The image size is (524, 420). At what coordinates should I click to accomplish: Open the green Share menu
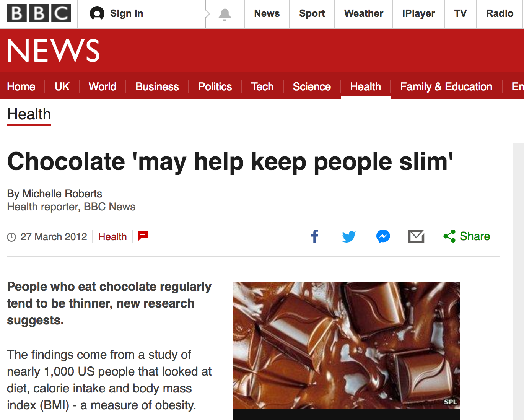tap(467, 236)
